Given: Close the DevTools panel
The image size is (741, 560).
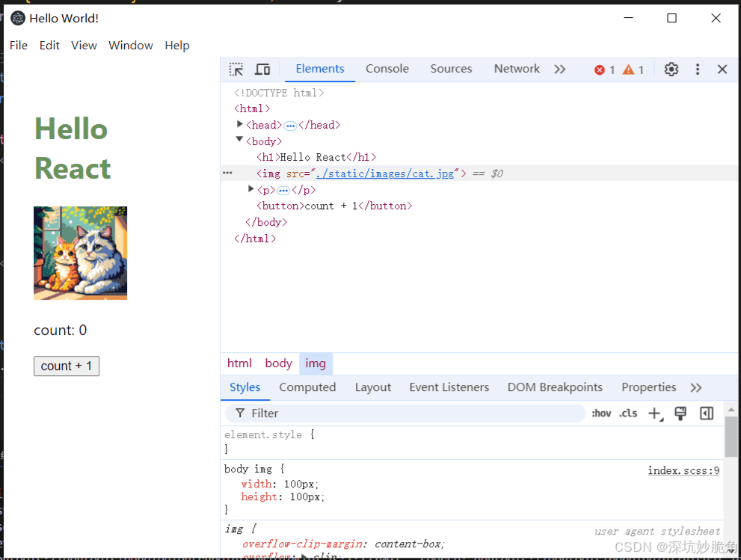Looking at the screenshot, I should tap(722, 70).
